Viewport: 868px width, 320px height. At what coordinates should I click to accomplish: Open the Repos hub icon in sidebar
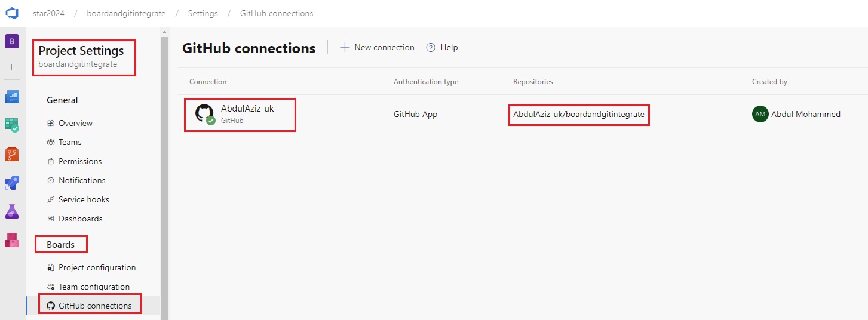12,154
